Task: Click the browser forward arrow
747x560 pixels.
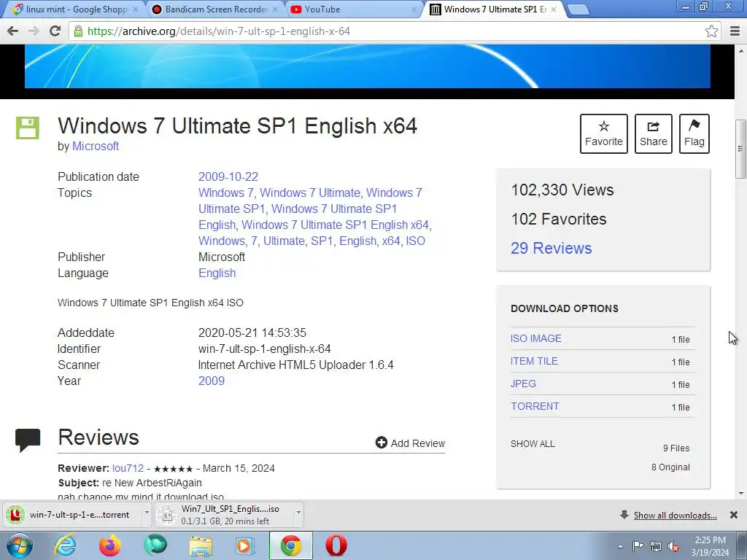Action: tap(34, 31)
